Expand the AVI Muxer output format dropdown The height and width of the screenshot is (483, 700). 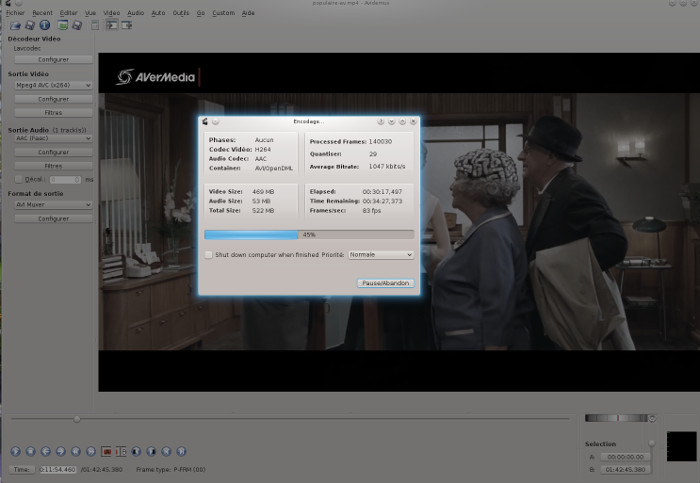click(x=53, y=205)
